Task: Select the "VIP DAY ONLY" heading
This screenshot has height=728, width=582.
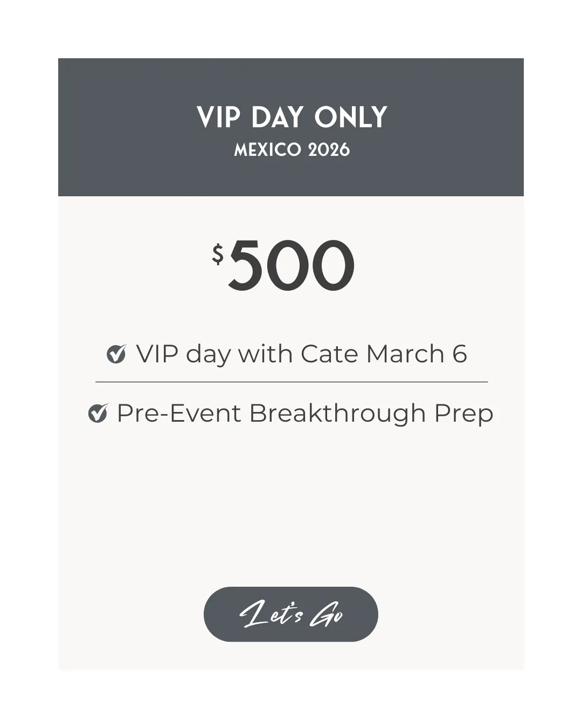Action: 292,117
